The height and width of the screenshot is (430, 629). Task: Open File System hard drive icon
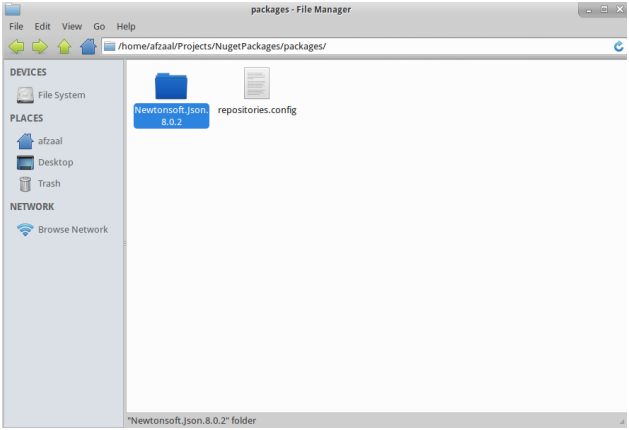(25, 95)
